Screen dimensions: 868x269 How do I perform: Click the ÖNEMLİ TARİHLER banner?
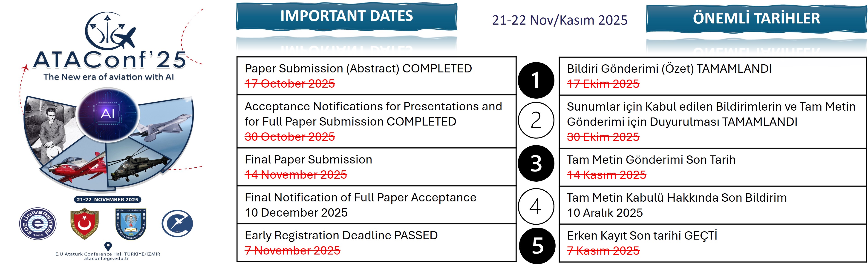click(x=756, y=19)
